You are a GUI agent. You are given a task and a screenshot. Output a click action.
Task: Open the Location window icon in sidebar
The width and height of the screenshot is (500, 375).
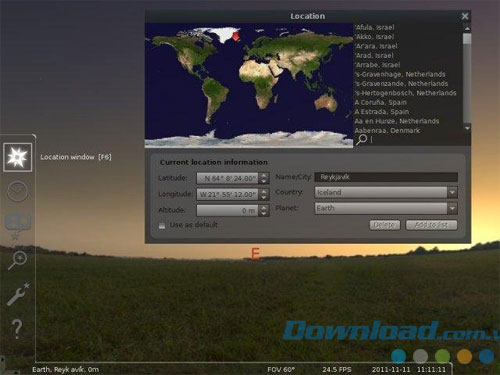18,157
